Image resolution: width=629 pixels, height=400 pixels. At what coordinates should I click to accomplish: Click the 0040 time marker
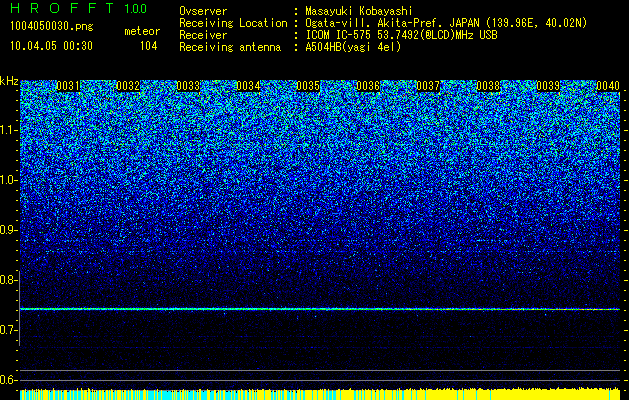(608, 86)
